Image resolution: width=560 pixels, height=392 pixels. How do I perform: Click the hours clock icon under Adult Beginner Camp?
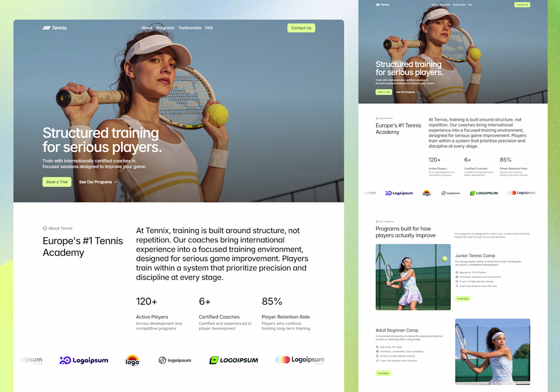click(377, 356)
